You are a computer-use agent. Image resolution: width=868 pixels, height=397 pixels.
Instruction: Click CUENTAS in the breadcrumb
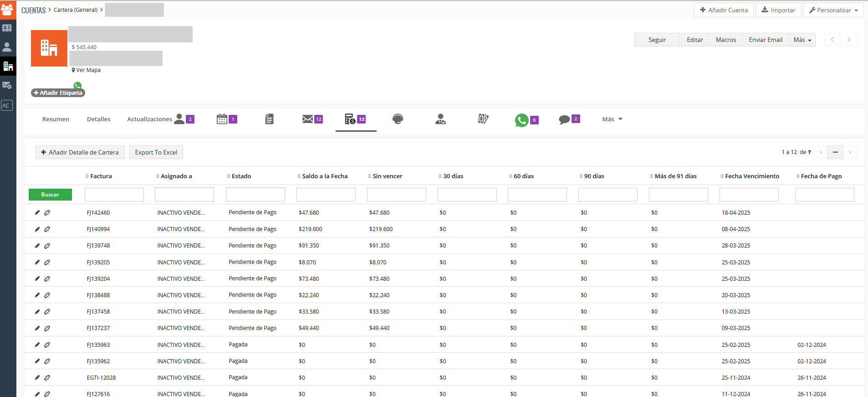(34, 10)
